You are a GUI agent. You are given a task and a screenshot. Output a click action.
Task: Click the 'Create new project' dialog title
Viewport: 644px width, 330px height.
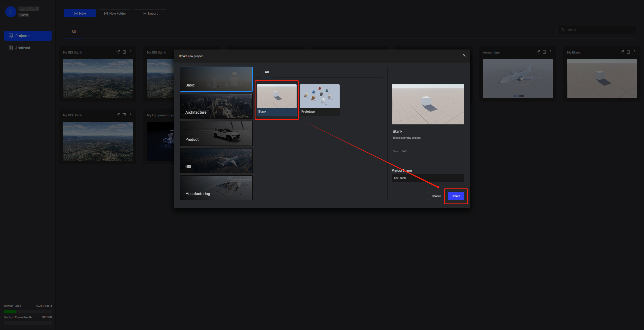click(191, 56)
